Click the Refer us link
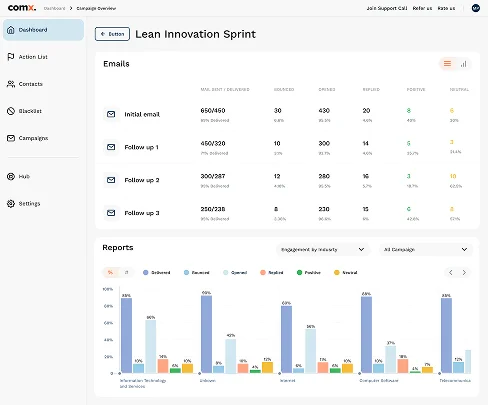The width and height of the screenshot is (488, 405). click(x=422, y=8)
